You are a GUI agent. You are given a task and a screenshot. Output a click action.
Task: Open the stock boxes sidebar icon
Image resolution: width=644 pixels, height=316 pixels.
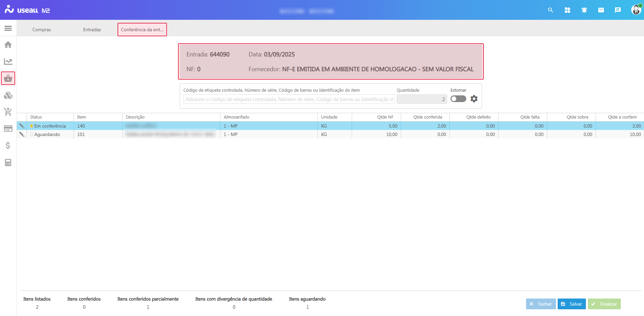[8, 95]
